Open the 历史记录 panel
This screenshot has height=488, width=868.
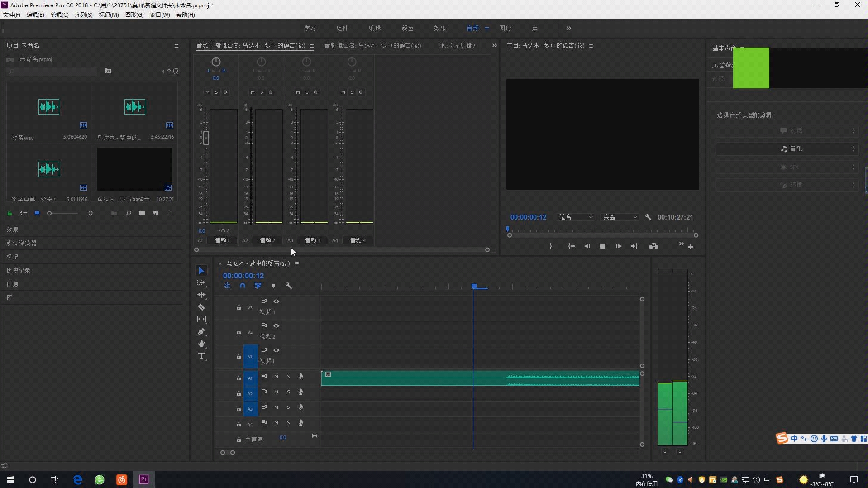(19, 270)
